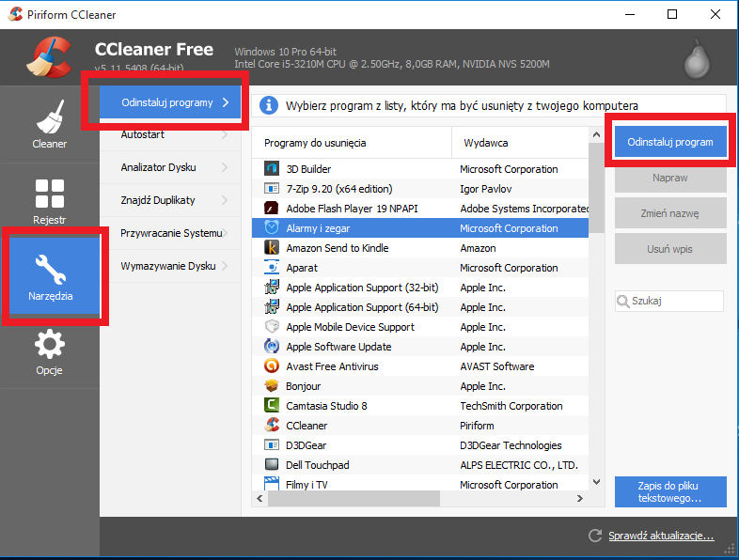Screen dimensions: 739x560
Task: Click the Avast Free Antivirus icon
Action: [x=272, y=366]
